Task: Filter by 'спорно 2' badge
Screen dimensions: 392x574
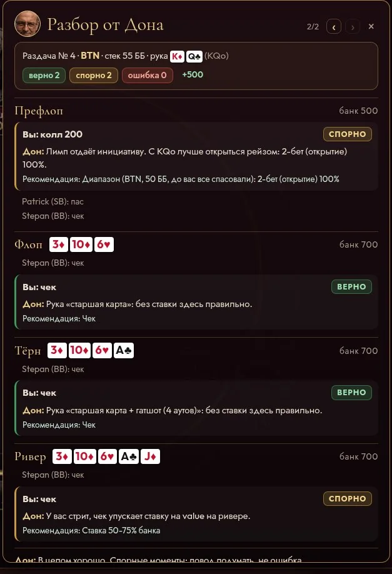Action: 94,76
